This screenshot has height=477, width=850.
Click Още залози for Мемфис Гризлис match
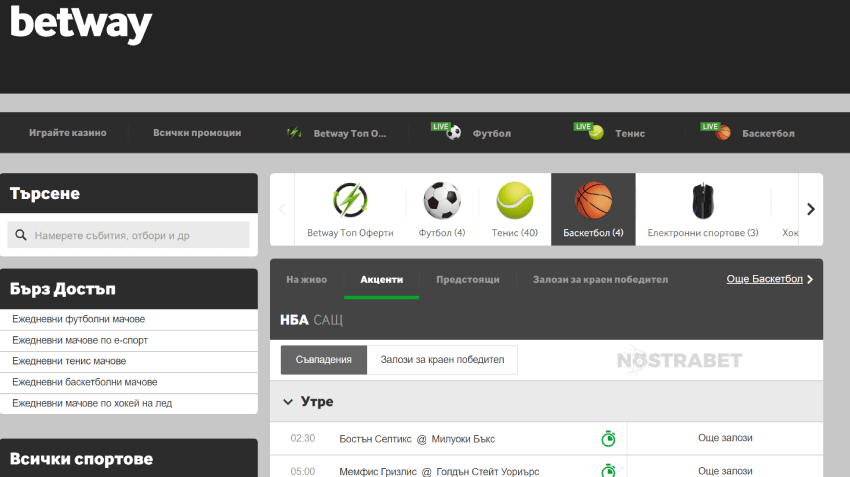[725, 470]
